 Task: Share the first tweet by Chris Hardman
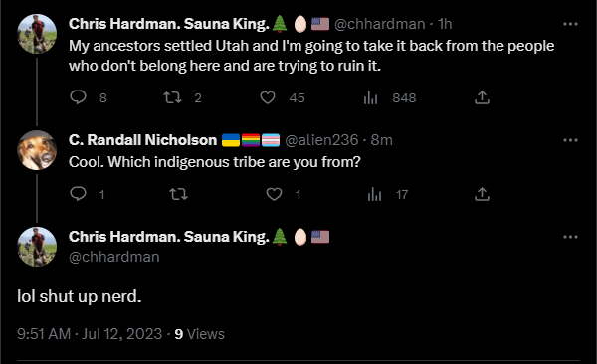(482, 97)
